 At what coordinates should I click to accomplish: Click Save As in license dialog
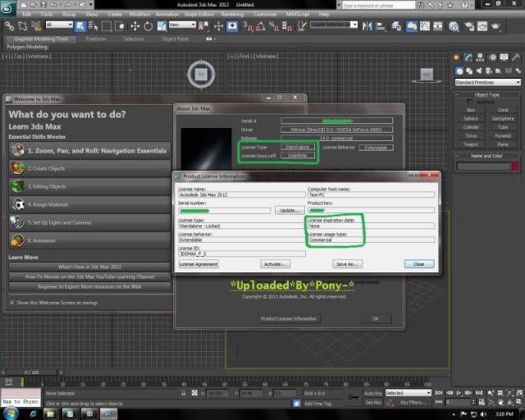[x=347, y=264]
